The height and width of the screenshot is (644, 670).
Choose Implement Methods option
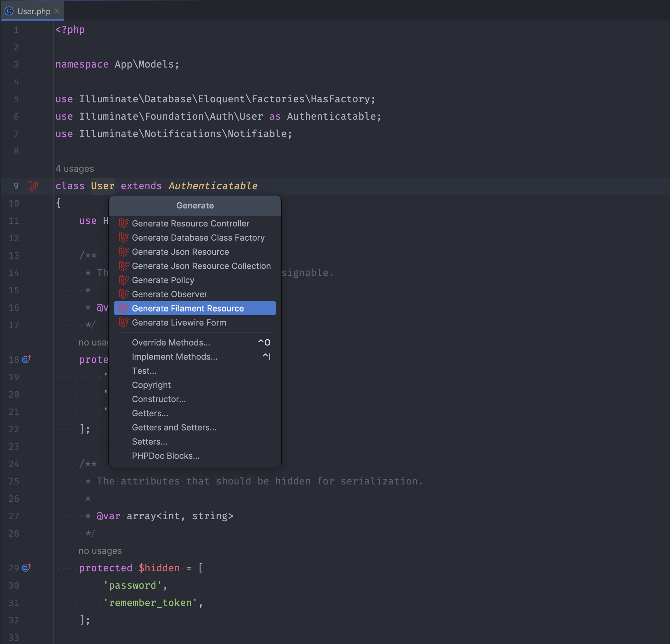(x=174, y=357)
